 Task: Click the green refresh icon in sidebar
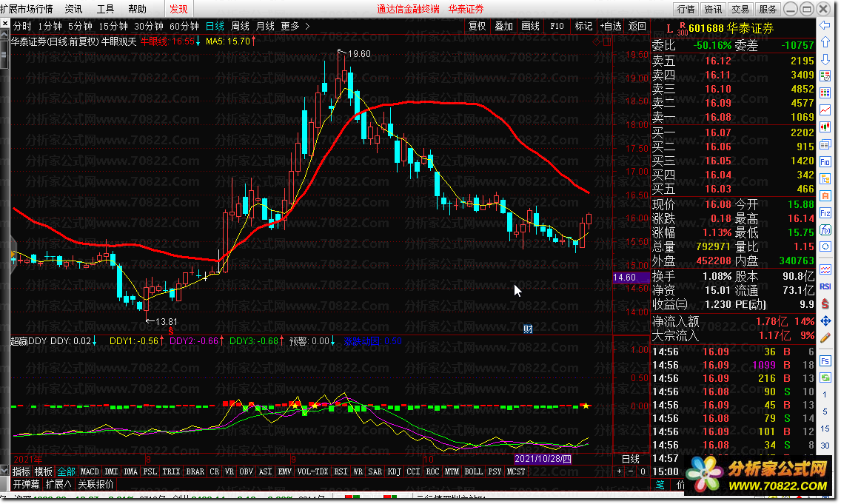pos(825,377)
